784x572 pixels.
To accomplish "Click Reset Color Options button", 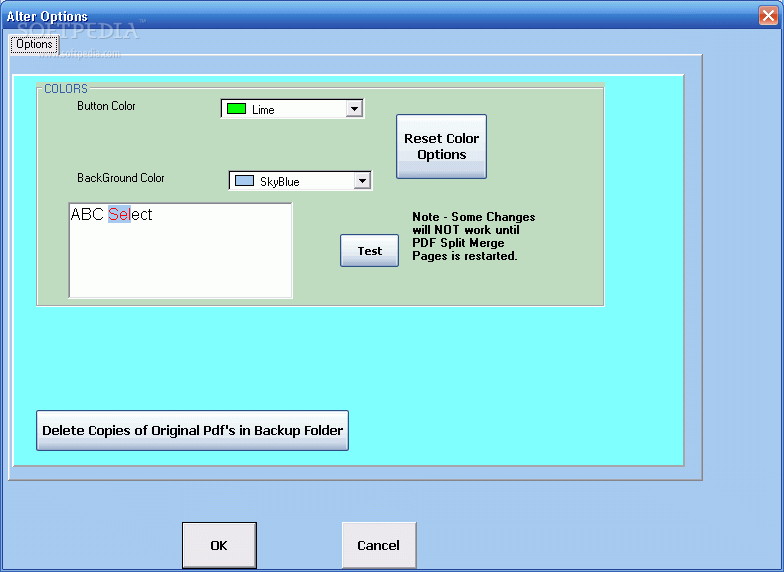I will point(441,146).
